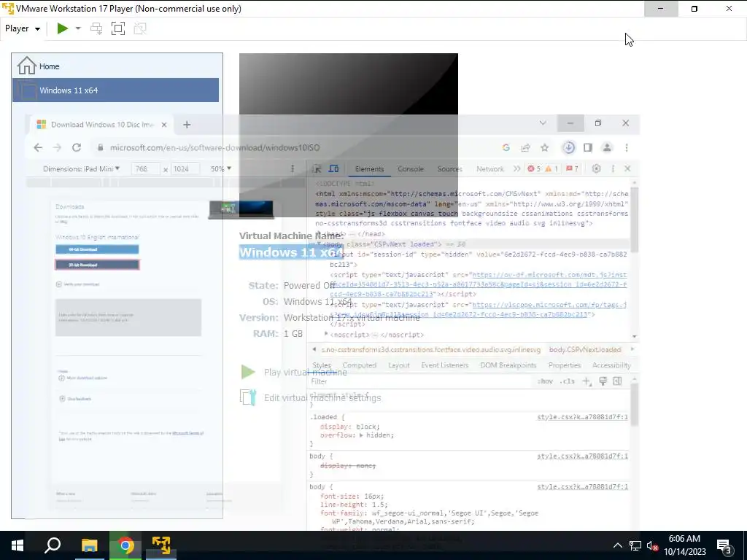Enter full screen mode icon in VMware
The height and width of the screenshot is (560, 747).
point(118,28)
